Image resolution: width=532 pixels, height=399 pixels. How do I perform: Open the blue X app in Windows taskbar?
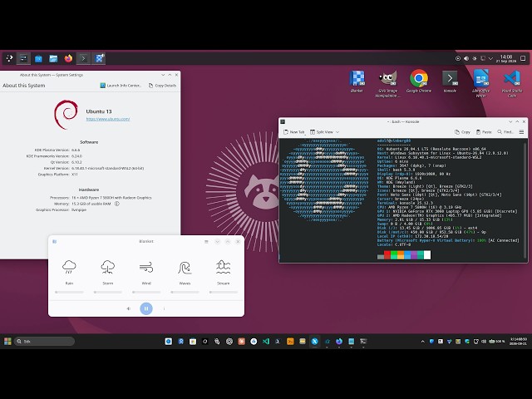click(x=314, y=342)
